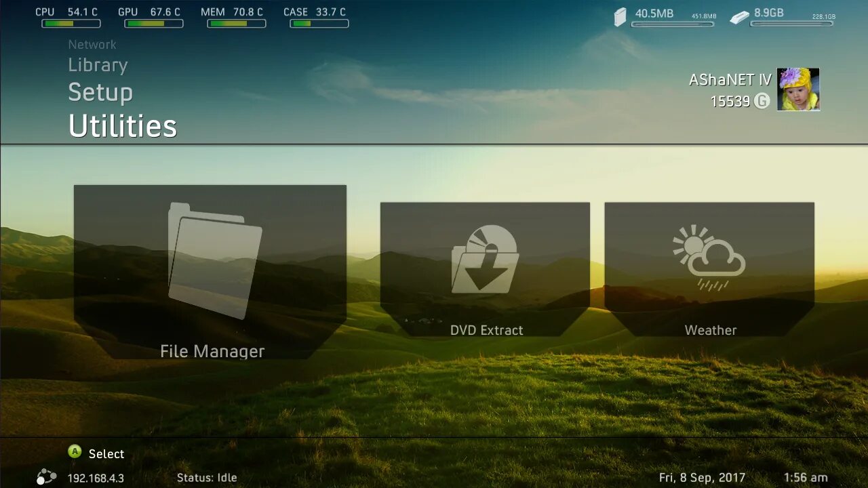Open the Weather sun-cloud icon
This screenshot has width=868, height=488.
pyautogui.click(x=709, y=258)
